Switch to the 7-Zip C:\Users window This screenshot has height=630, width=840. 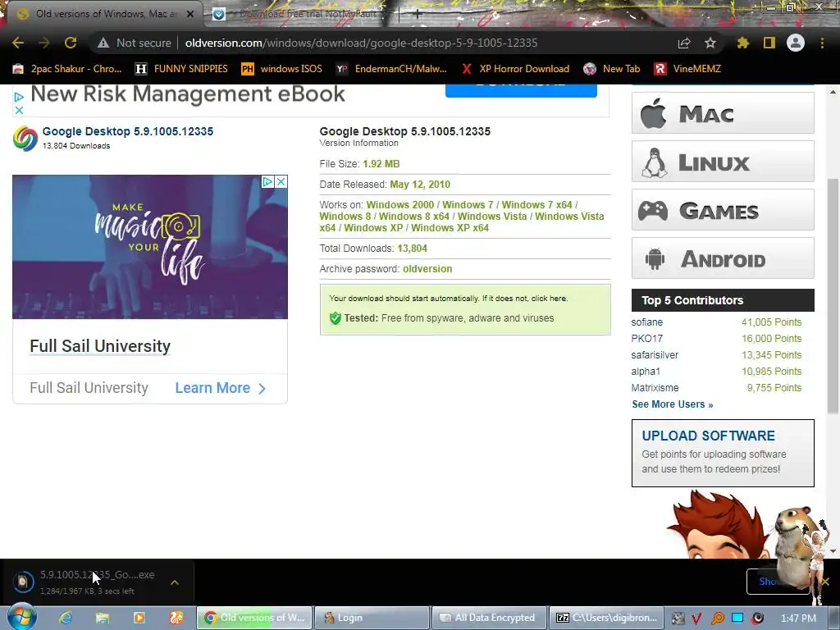point(608,618)
